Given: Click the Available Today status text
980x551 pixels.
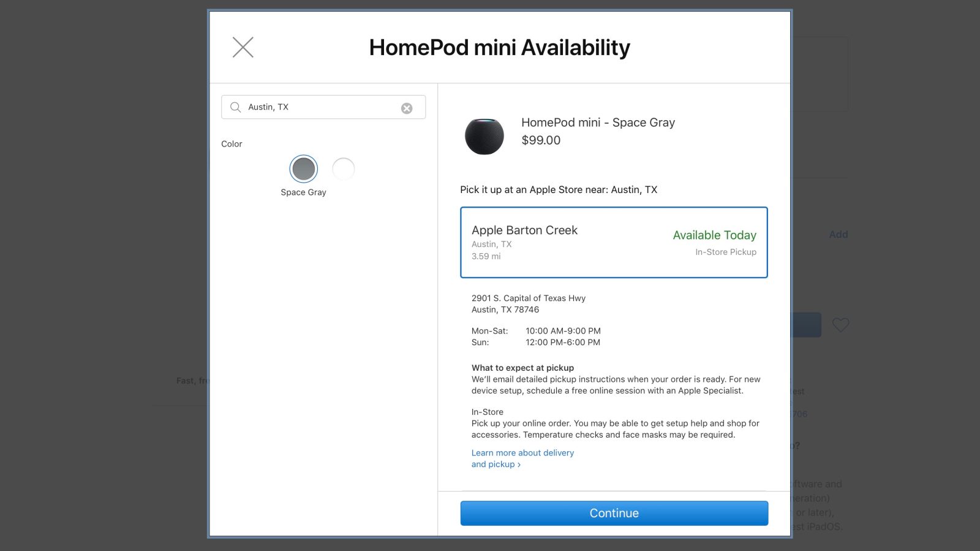Looking at the screenshot, I should point(714,235).
